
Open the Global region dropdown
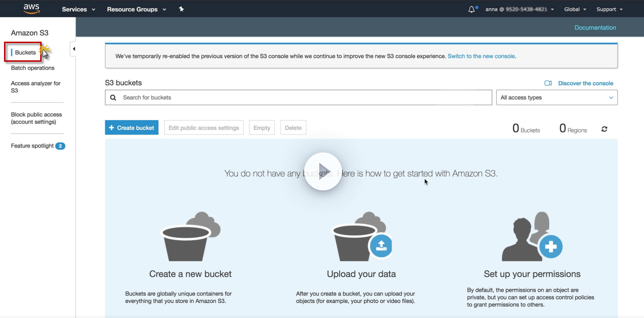pos(575,9)
